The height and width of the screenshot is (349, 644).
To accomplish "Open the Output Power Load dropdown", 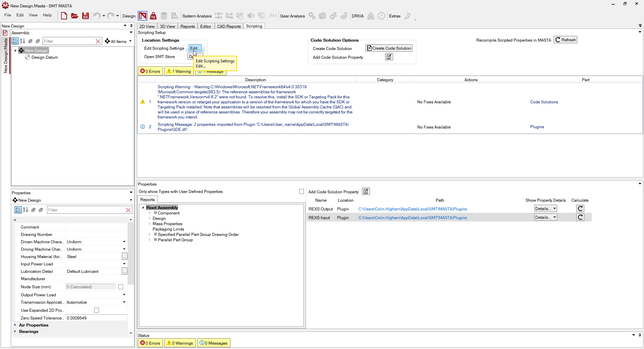I will click(x=124, y=295).
